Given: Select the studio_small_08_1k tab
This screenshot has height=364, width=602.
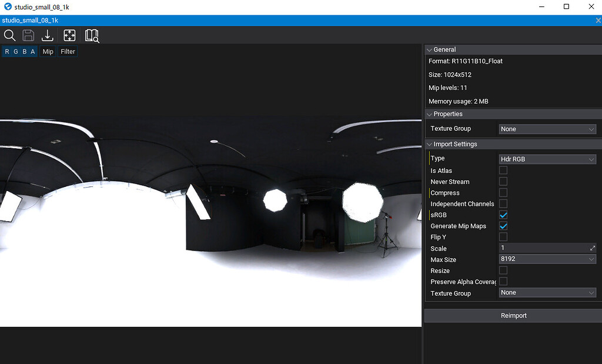Looking at the screenshot, I should pos(30,19).
